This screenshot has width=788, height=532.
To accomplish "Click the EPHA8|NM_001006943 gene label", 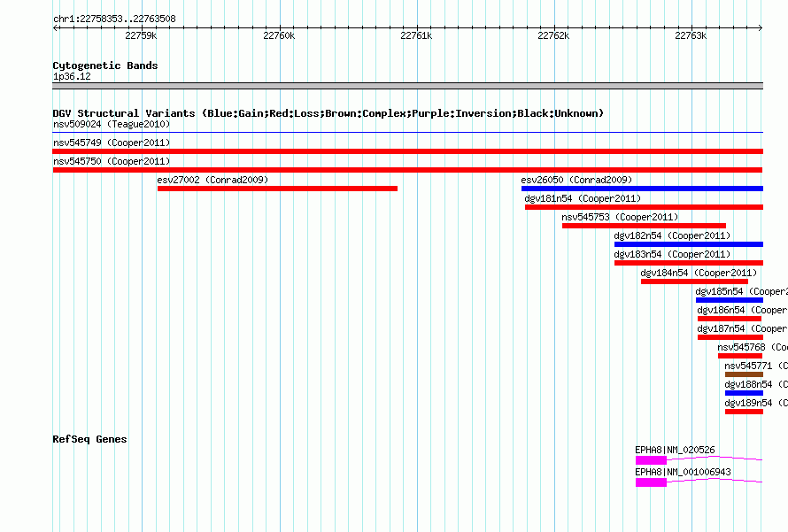I will (683, 472).
